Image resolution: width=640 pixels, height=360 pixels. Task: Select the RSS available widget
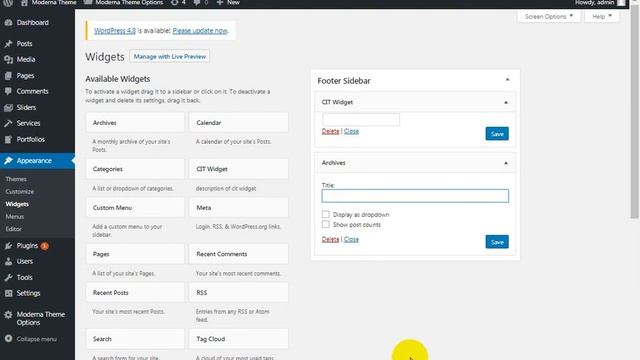click(x=238, y=293)
